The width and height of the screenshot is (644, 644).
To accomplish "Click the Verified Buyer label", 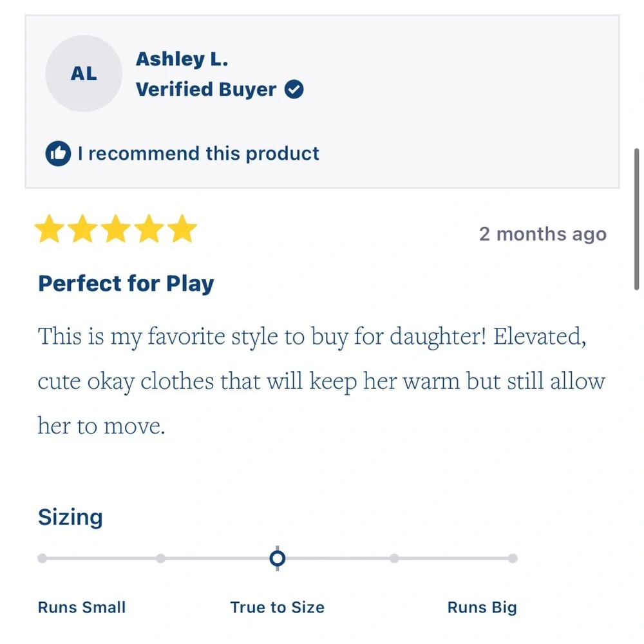I will (x=206, y=89).
